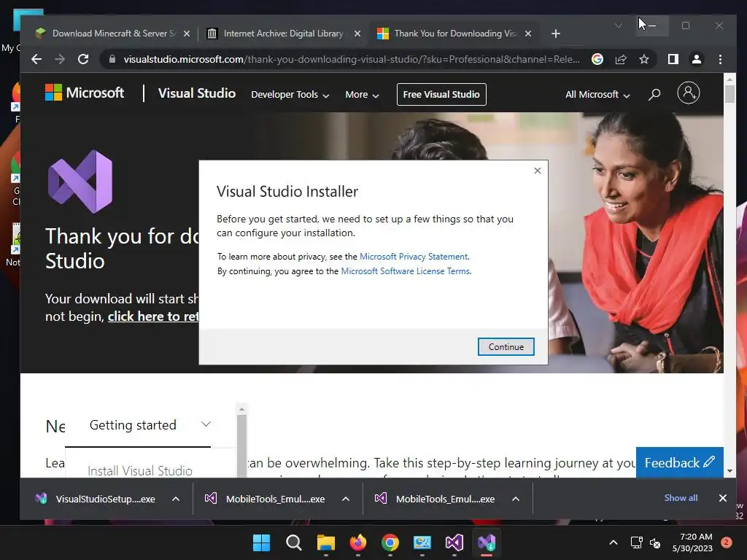The width and height of the screenshot is (747, 560).
Task: Open the notification badge showing 2
Action: click(726, 542)
